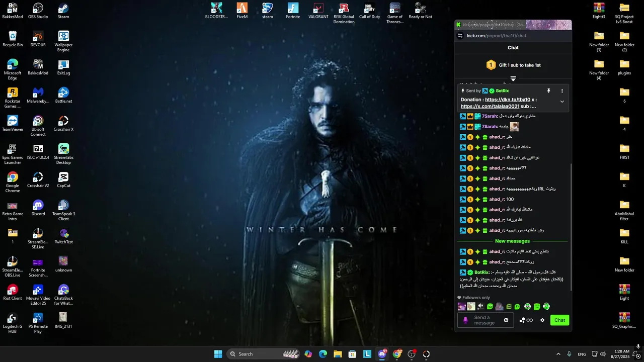Screen dimensions: 644x362
Task: Open the Windows Start menu
Action: click(218, 354)
